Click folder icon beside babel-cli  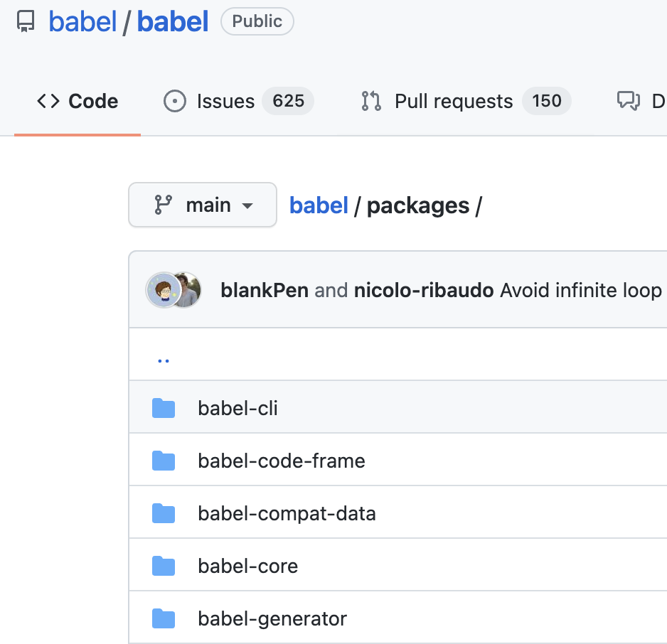click(164, 408)
